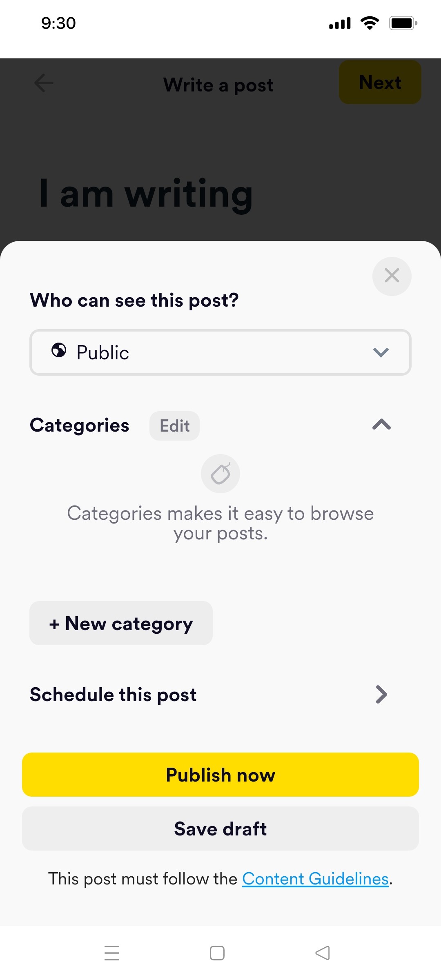
Task: Tap the triangle back navigation icon
Action: tap(323, 953)
